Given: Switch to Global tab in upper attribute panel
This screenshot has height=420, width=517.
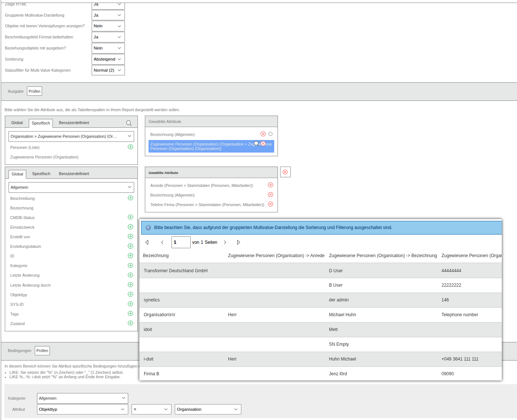Looking at the screenshot, I should tap(17, 123).
